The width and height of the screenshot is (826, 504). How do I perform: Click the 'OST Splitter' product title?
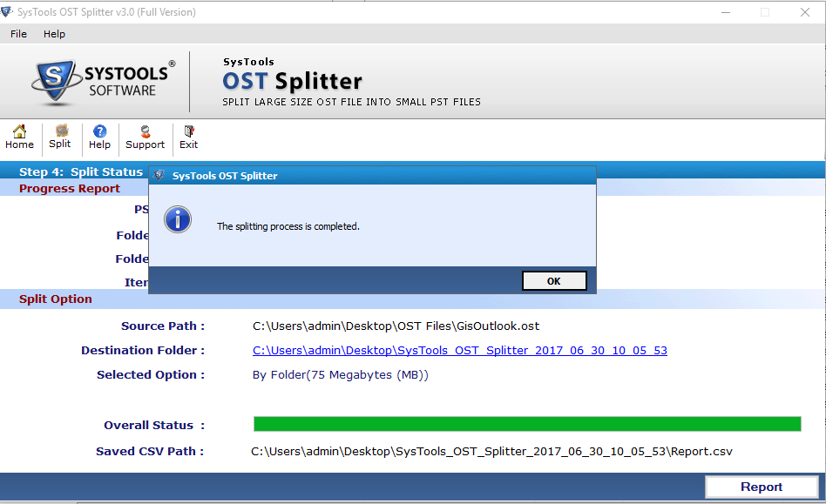pos(293,81)
